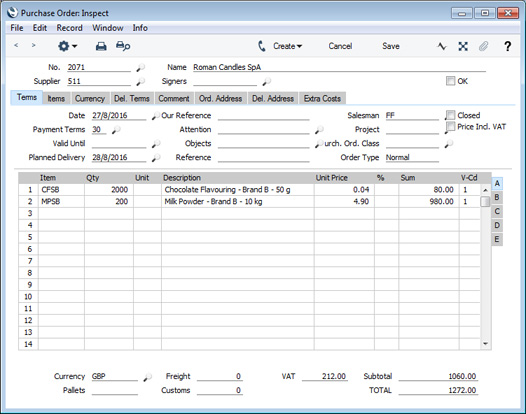Viewport: 526px width, 414px height.
Task: Click the Save button
Action: pos(391,46)
